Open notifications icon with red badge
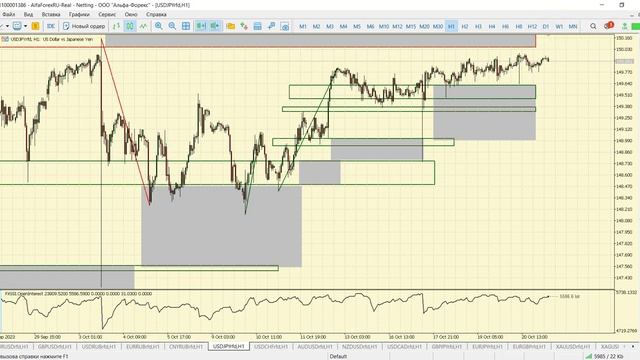Image resolution: width=640 pixels, height=360 pixels. pos(609,26)
